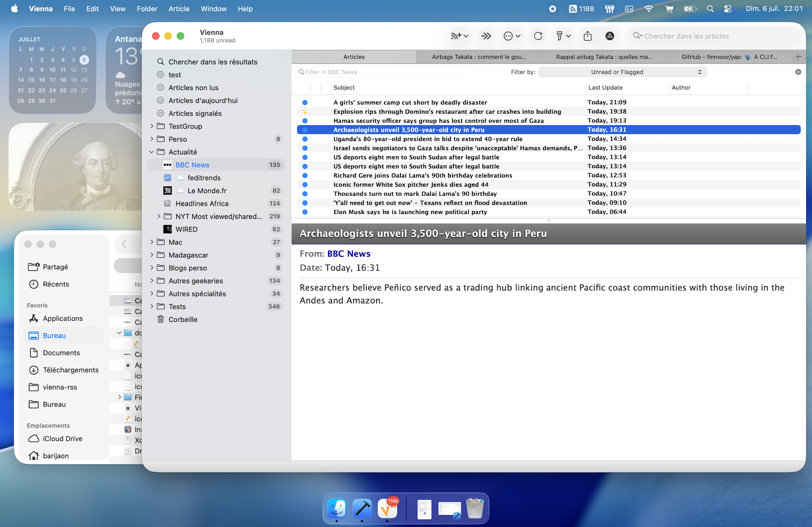
Task: Collapse the Actualité folder
Action: 152,152
